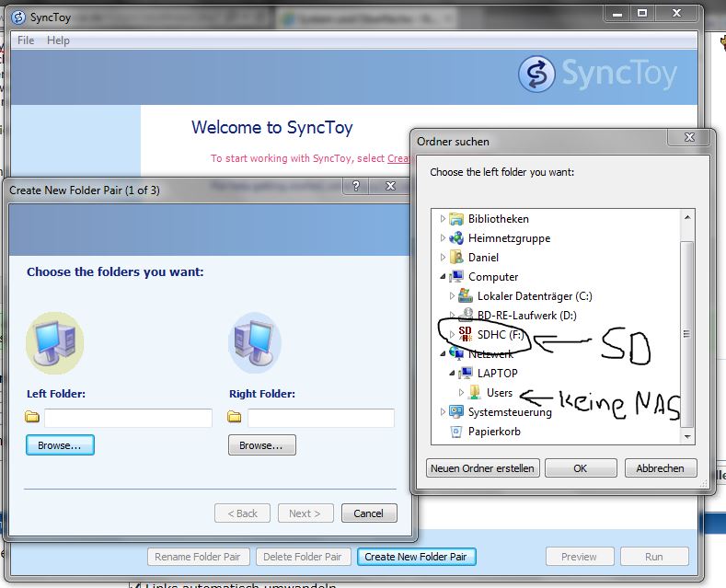Click the right folder computer illustration
The height and width of the screenshot is (588, 726).
coord(254,342)
